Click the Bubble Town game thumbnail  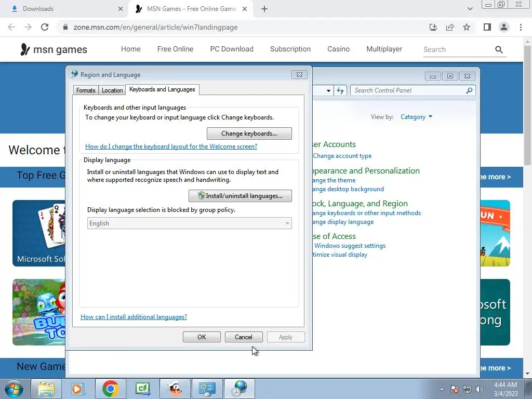click(x=38, y=312)
